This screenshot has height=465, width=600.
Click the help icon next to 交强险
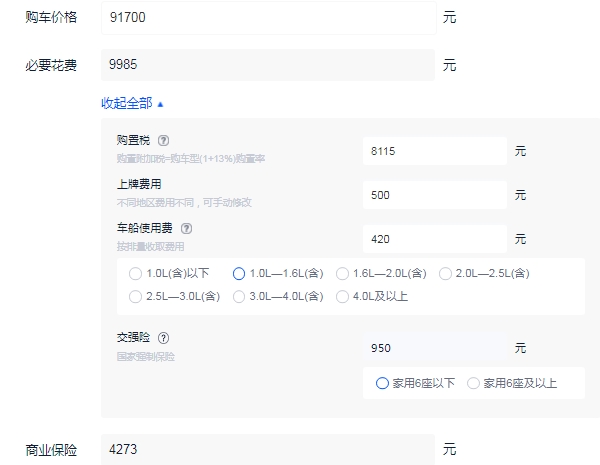163,338
